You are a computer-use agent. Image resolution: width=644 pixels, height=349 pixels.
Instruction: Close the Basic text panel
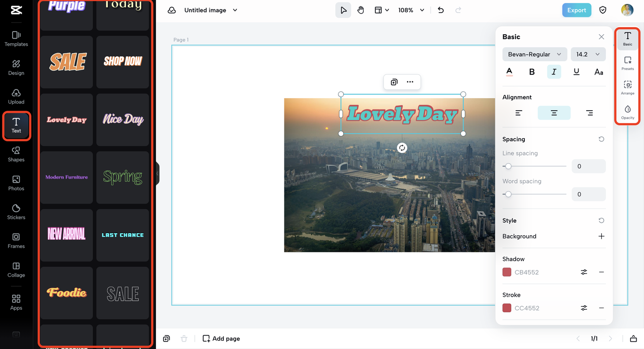point(601,37)
